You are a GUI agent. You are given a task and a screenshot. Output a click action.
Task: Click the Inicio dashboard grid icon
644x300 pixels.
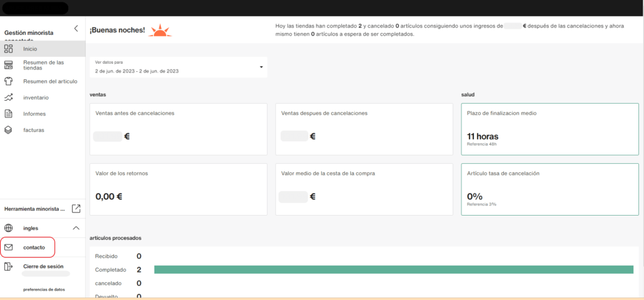[9, 49]
